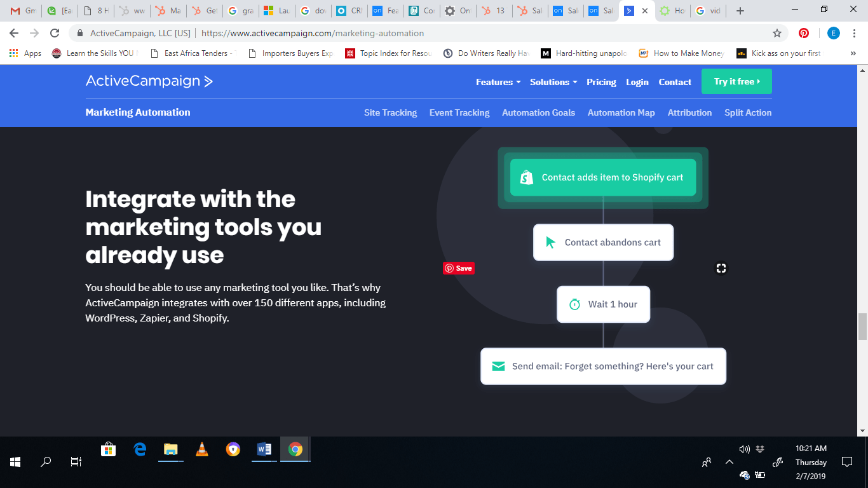Close the active ActiveCampaign tab
This screenshot has width=868, height=488.
[x=645, y=11]
